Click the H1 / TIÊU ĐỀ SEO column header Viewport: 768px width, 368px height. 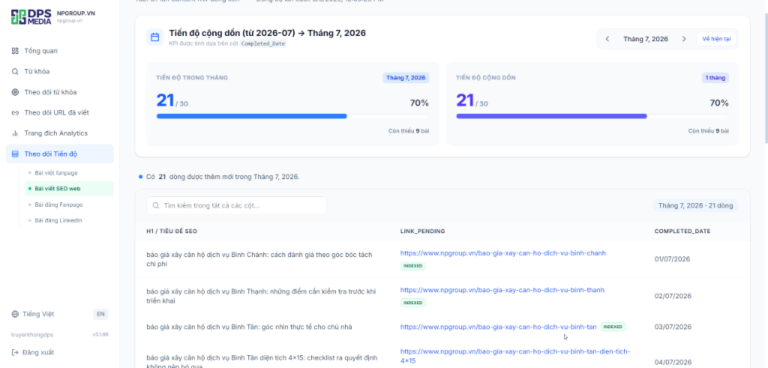pyautogui.click(x=172, y=231)
